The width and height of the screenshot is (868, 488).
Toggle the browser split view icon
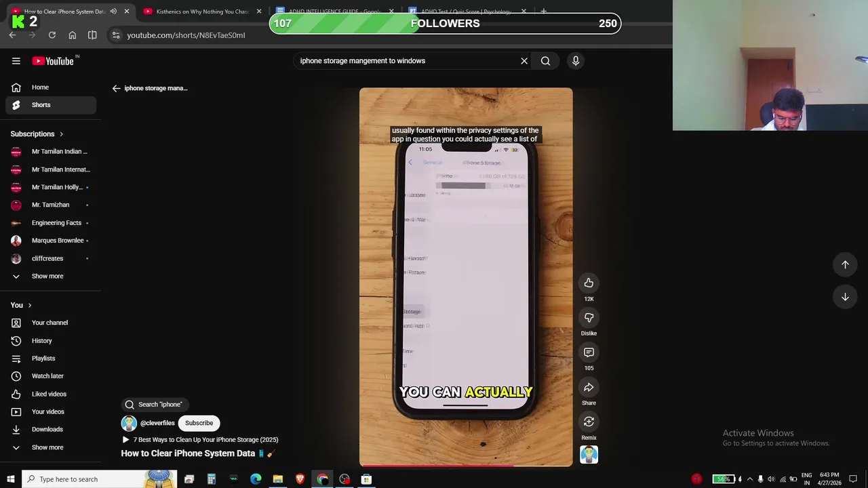(x=92, y=35)
